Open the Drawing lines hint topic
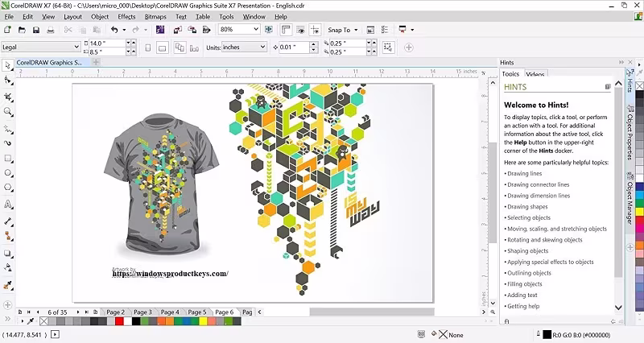 coord(525,173)
